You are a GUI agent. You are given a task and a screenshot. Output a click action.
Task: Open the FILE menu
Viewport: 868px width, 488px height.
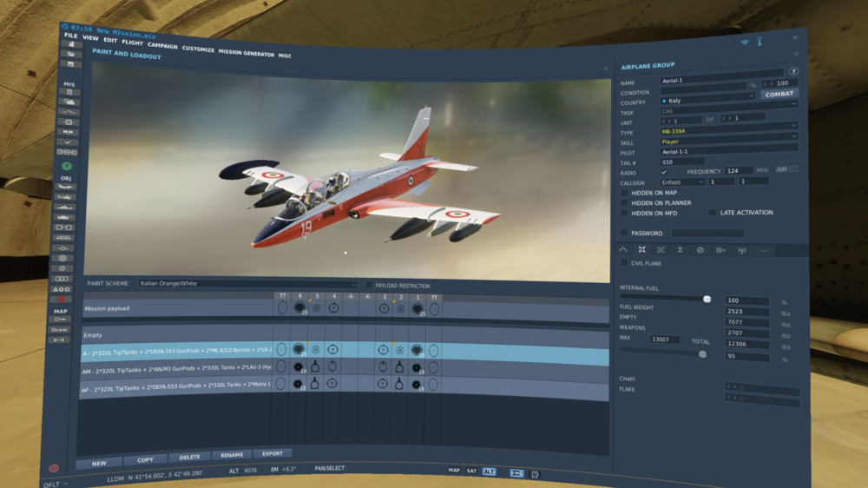point(71,36)
